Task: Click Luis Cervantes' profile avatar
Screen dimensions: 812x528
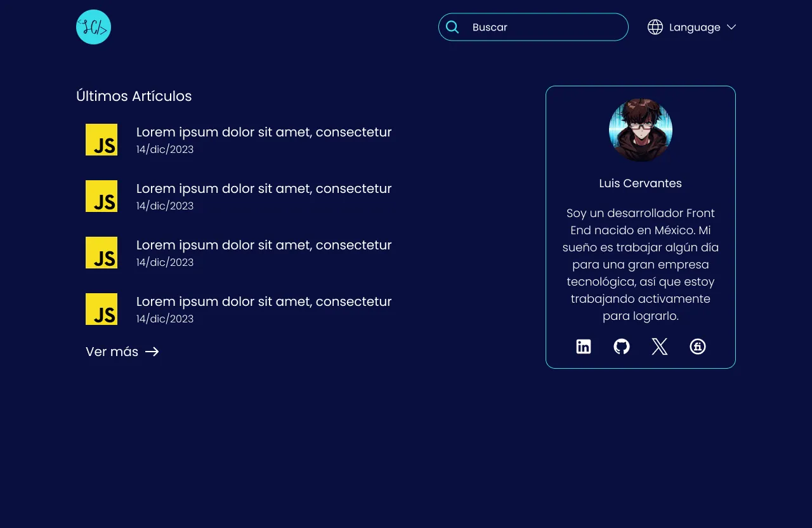Action: click(640, 130)
